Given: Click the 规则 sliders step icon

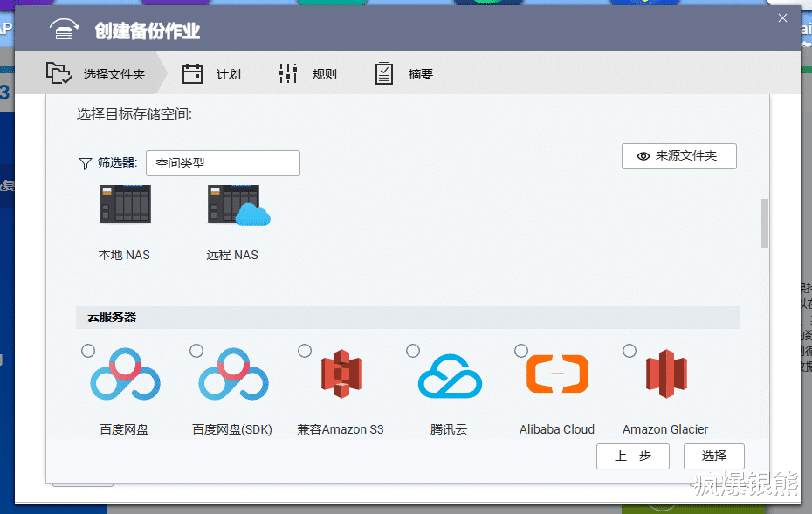Looking at the screenshot, I should pos(288,73).
